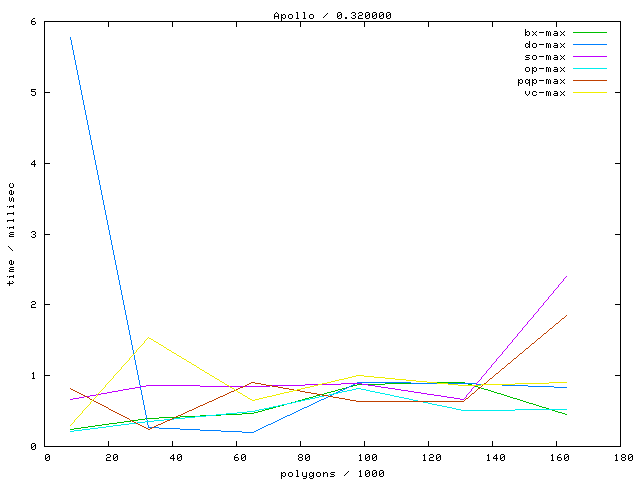Click the 5 tick label on y-axis

[x=34, y=93]
